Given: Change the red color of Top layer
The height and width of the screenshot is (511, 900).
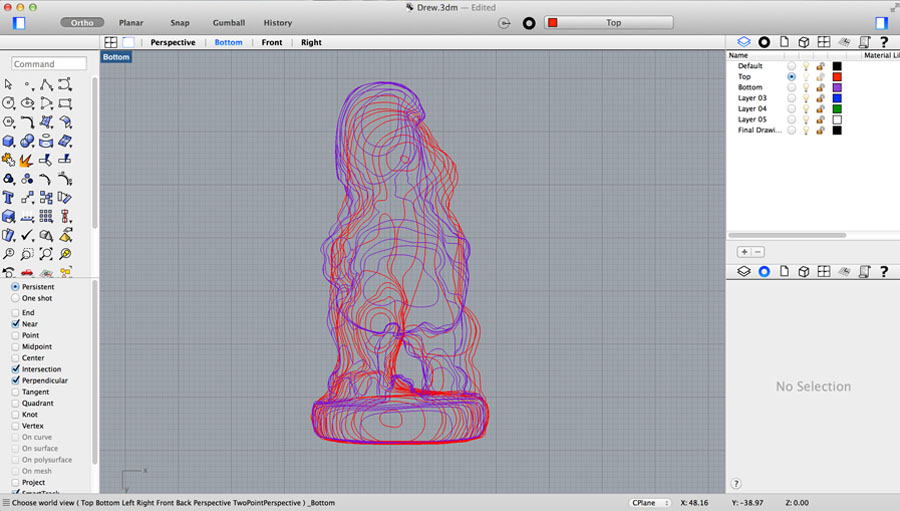Looking at the screenshot, I should 837,77.
